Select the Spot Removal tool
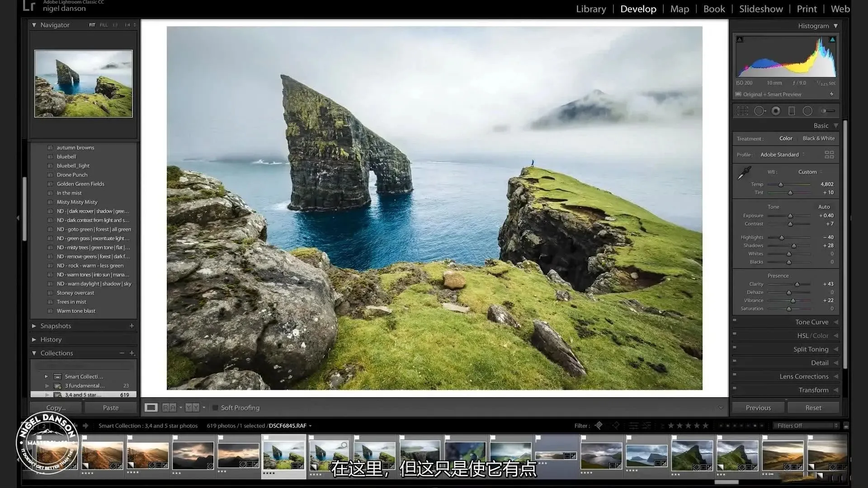 (759, 111)
